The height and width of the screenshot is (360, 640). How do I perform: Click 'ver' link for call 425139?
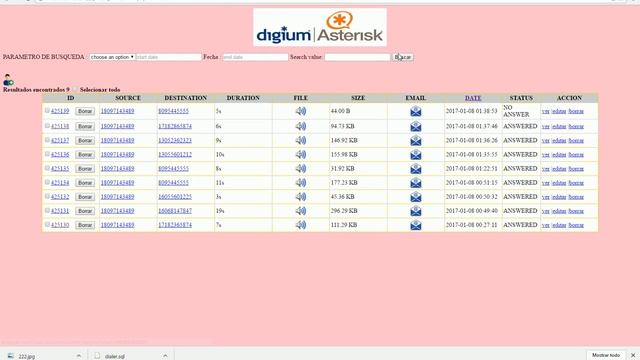[545, 111]
